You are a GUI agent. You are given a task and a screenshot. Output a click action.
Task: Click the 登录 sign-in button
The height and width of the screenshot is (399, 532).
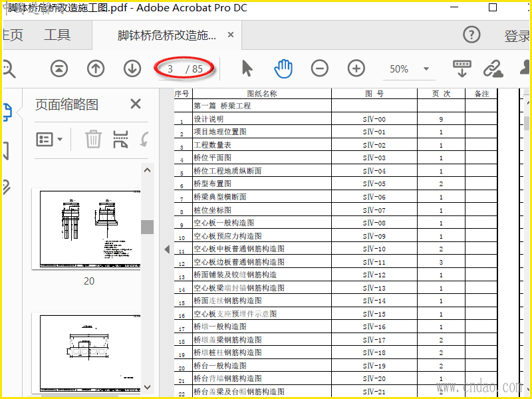[x=517, y=36]
